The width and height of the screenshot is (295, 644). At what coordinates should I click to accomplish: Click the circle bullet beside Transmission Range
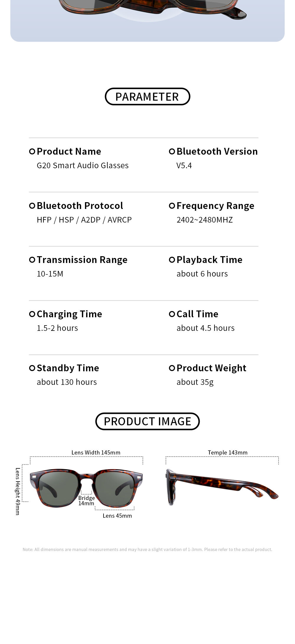32,260
